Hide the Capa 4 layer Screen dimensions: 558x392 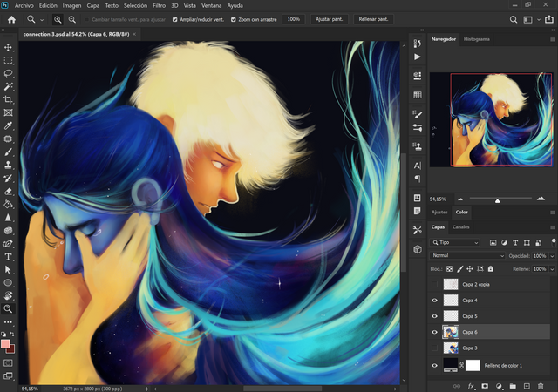tap(435, 300)
